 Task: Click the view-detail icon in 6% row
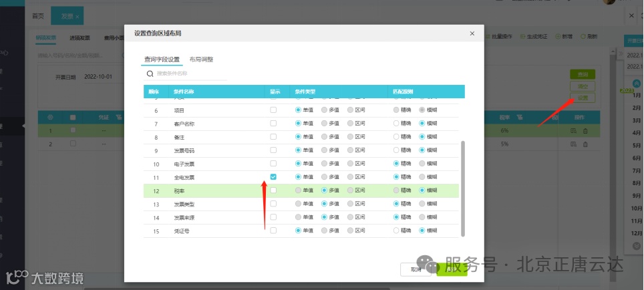[573, 130]
